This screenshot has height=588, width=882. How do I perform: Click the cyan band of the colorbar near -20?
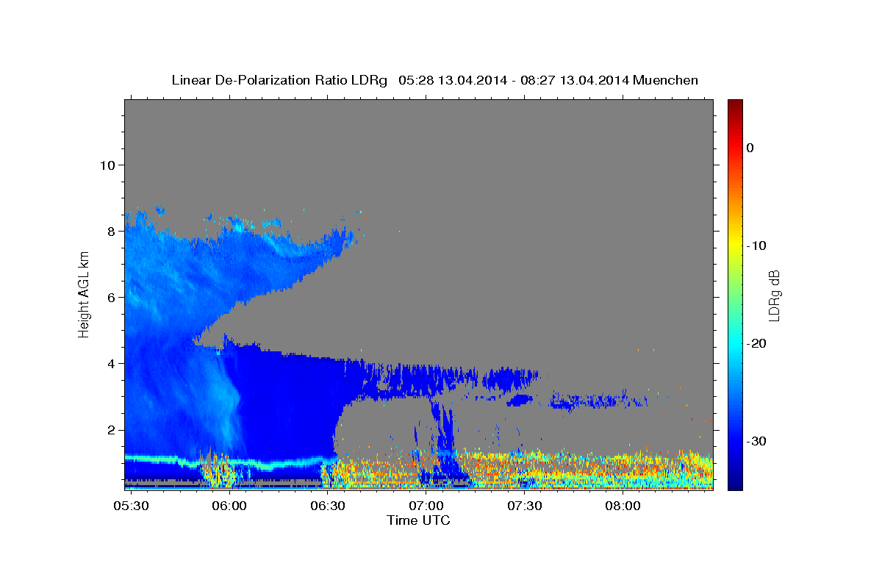coord(735,343)
